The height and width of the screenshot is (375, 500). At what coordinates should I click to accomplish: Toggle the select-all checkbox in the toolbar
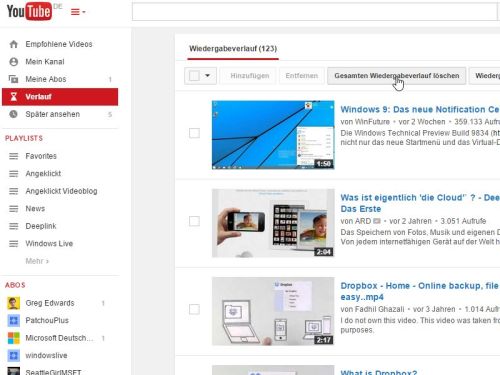click(x=194, y=76)
